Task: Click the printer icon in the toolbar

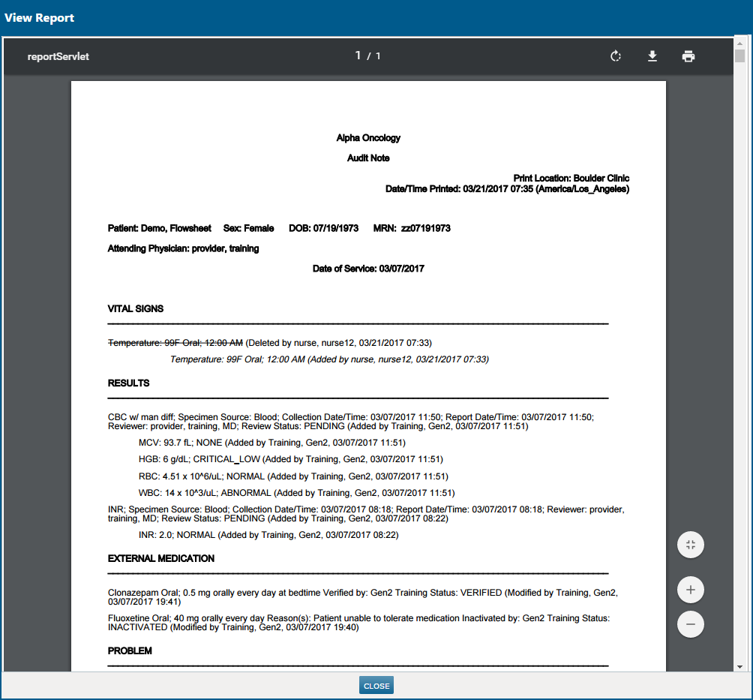Action: pos(688,56)
